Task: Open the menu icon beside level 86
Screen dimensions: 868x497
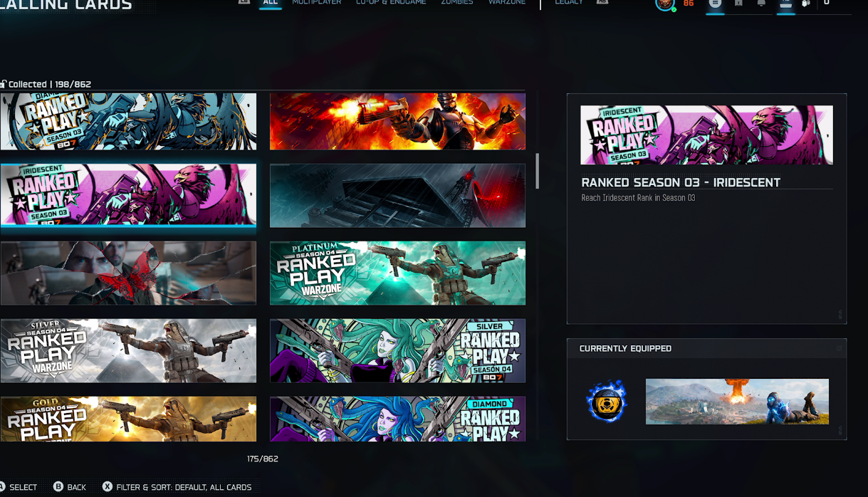Action: tap(716, 4)
